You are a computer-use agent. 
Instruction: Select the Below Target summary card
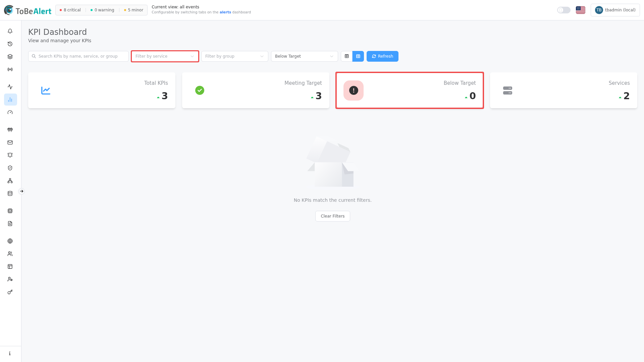point(410,90)
